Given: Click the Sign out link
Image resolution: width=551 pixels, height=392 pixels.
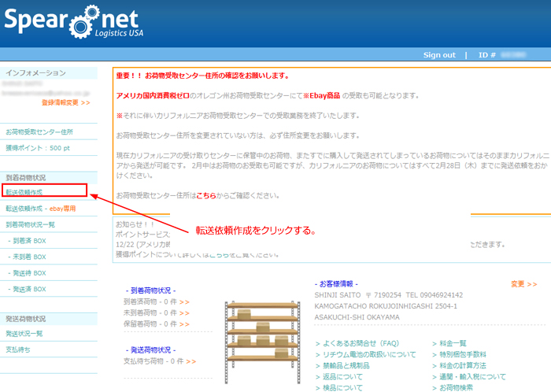Looking at the screenshot, I should 439,55.
